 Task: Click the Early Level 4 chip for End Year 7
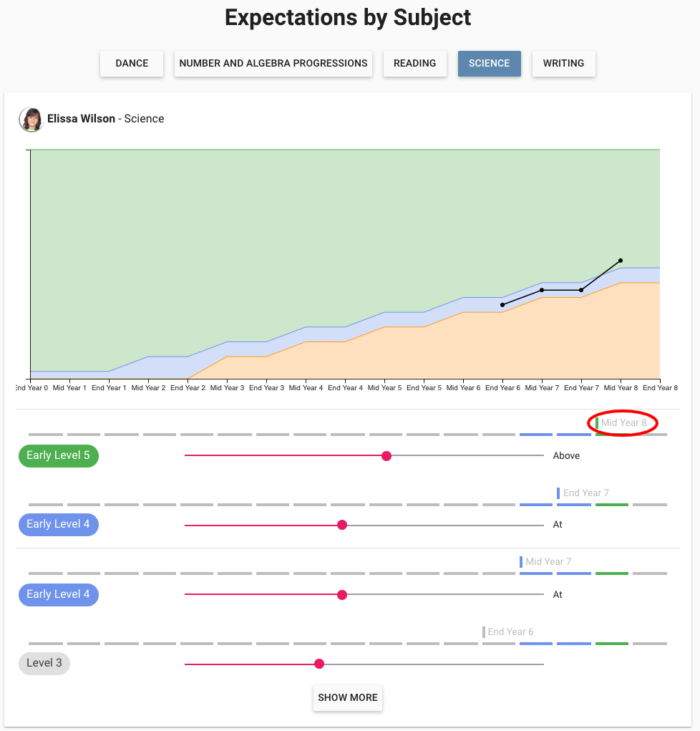pyautogui.click(x=59, y=524)
